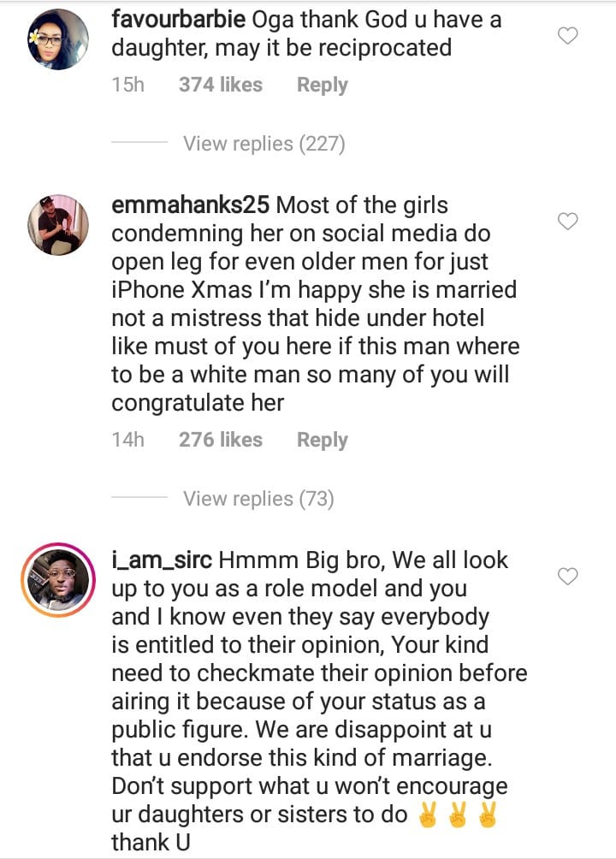This screenshot has width=616, height=859.
Task: Open the favourbarbie username link
Action: point(177,20)
